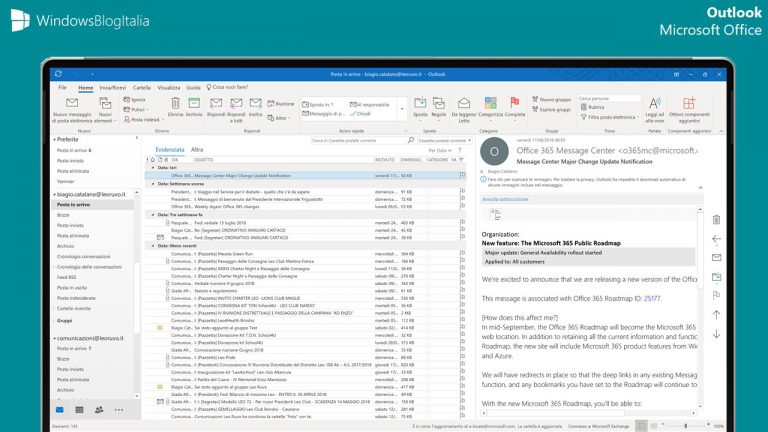Click the Completa red flag button
The image size is (768, 432).
(x=514, y=107)
